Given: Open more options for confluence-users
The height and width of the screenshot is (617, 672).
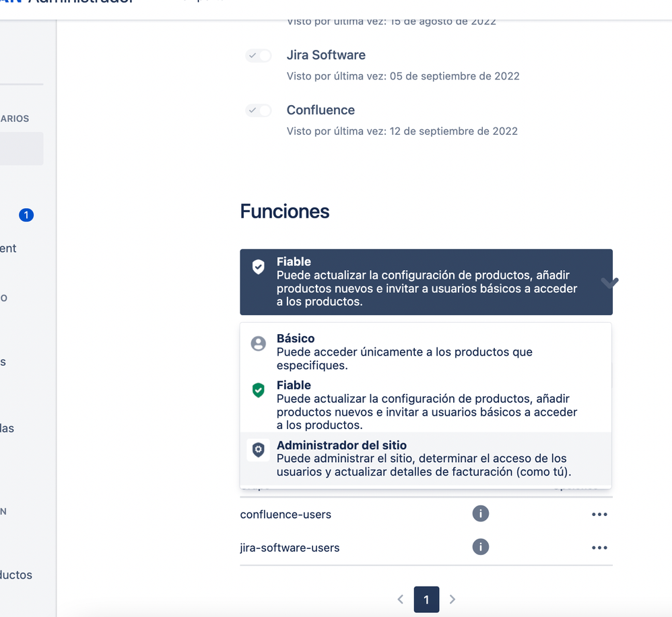Looking at the screenshot, I should (x=599, y=514).
